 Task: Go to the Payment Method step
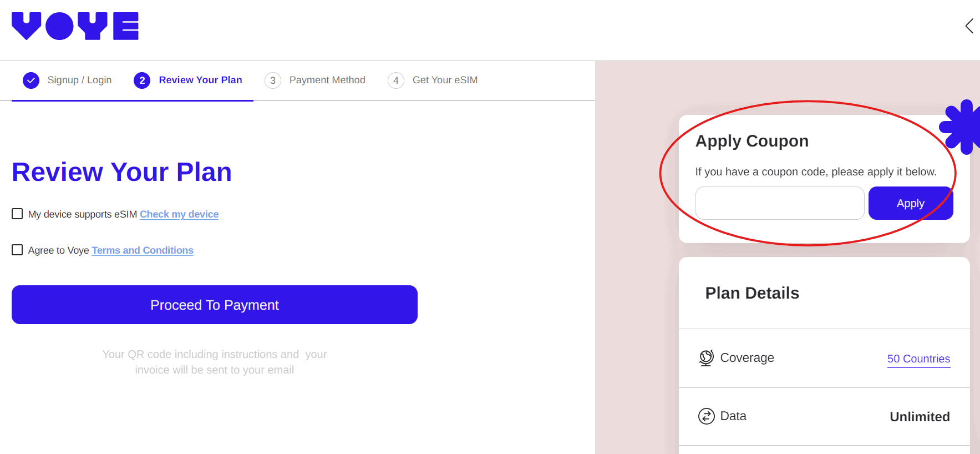pos(327,80)
